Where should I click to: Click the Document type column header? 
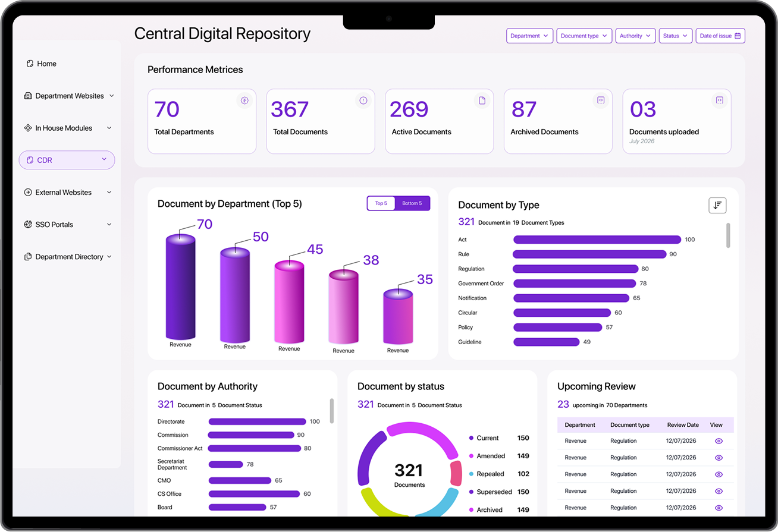pyautogui.click(x=630, y=425)
